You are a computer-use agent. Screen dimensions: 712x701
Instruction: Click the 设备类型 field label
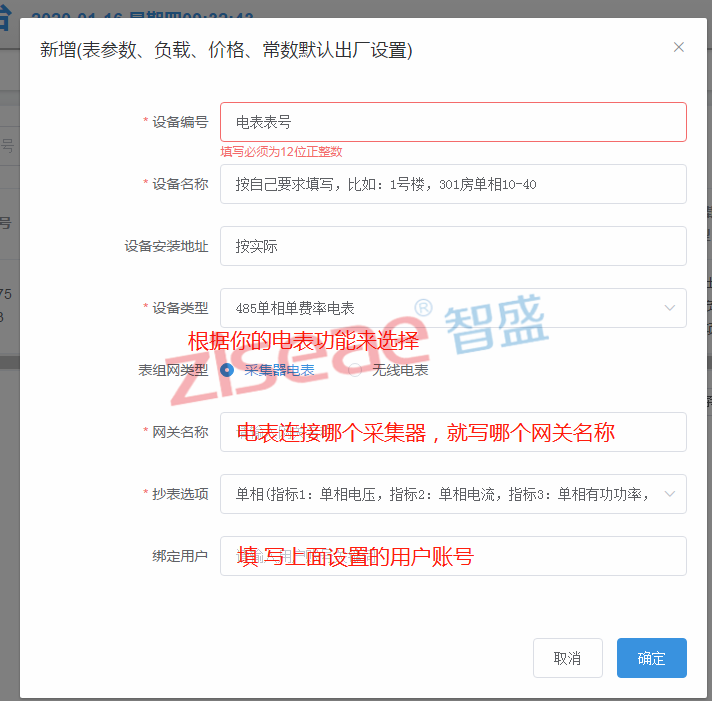pos(180,308)
